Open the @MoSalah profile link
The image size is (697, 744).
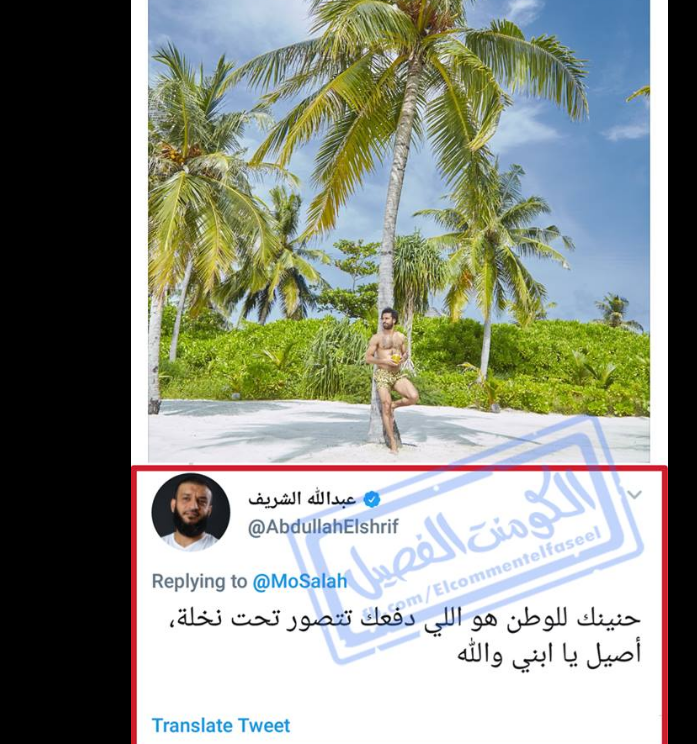click(x=300, y=581)
